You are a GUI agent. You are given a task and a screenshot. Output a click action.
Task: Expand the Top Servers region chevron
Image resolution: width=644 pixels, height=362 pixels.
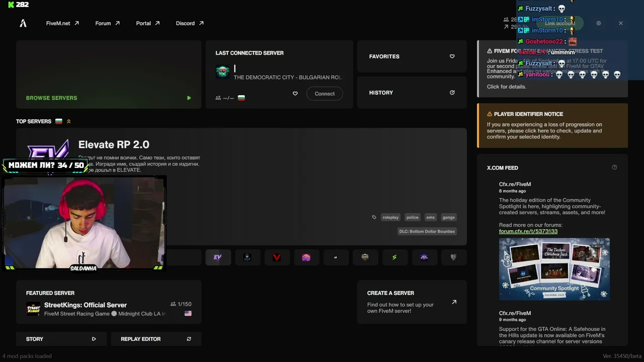click(x=69, y=121)
